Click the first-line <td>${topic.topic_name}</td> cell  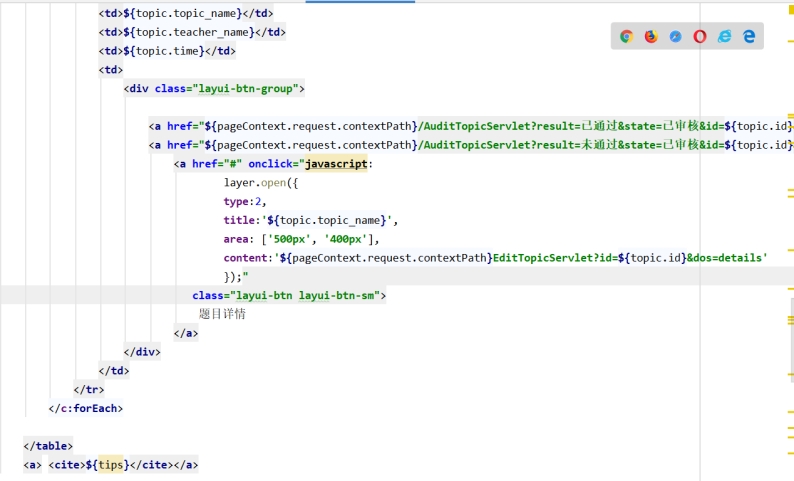coord(186,14)
